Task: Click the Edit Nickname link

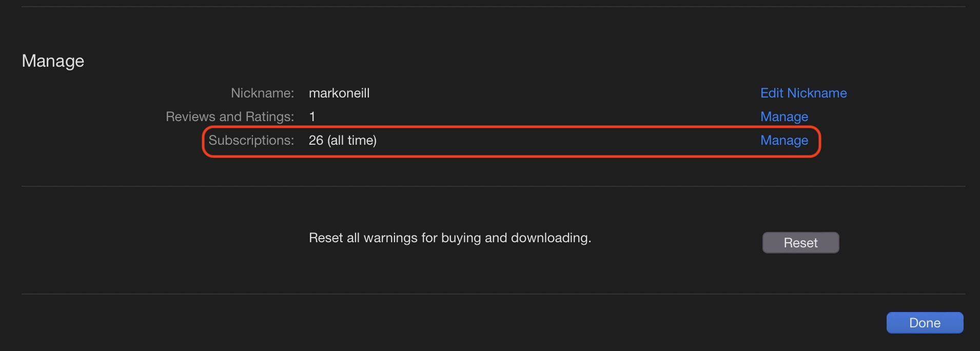Action: [x=803, y=93]
